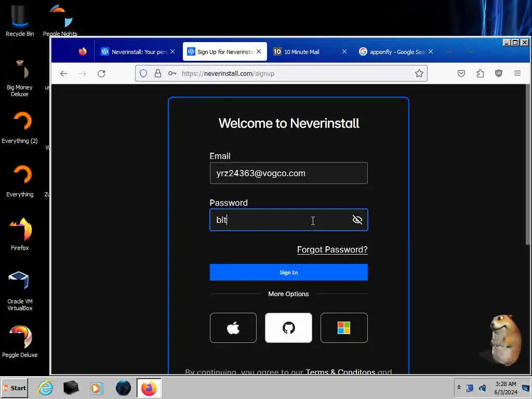Open the Terms & Conditions link
This screenshot has height=399, width=532.
(x=340, y=371)
